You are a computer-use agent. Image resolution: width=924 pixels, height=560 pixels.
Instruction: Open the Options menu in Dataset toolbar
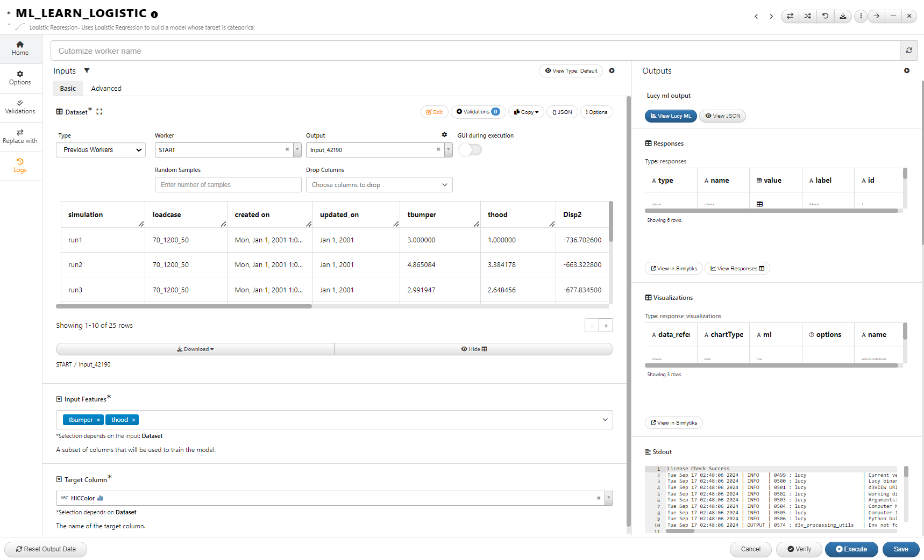596,112
